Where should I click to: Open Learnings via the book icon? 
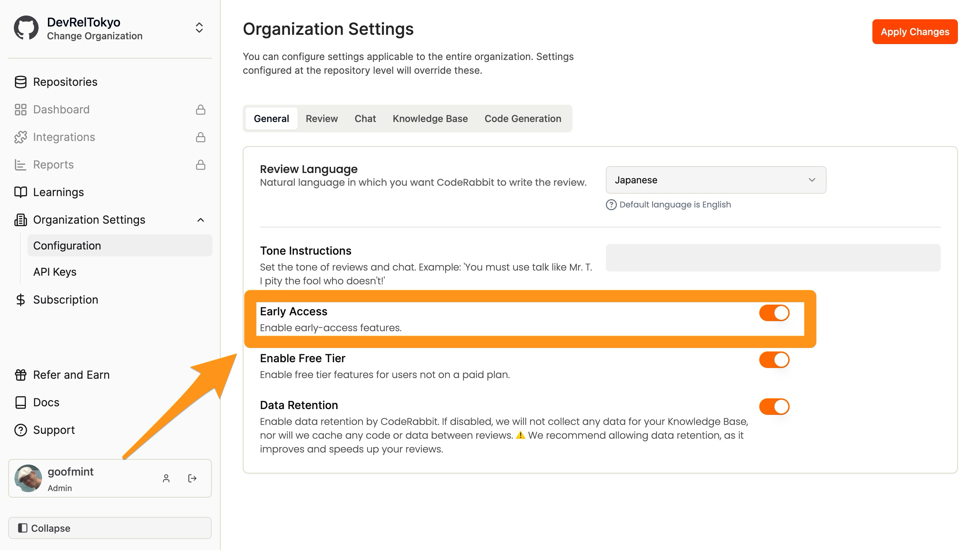(21, 192)
